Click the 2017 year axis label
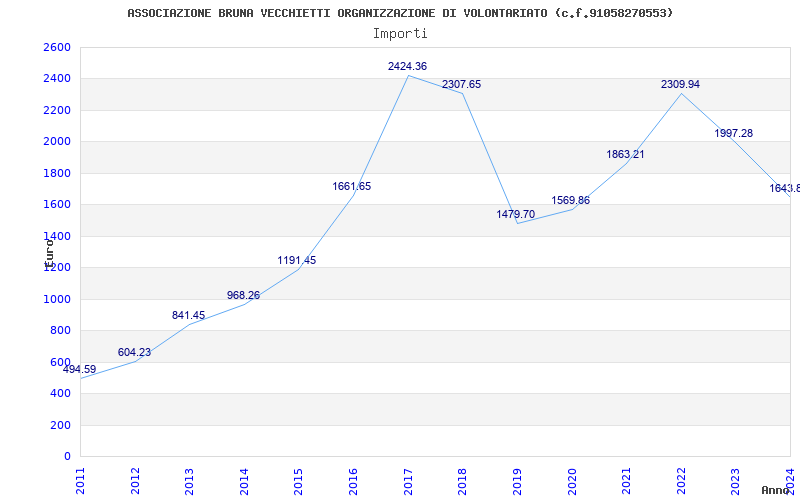This screenshot has width=800, height=500. click(x=408, y=481)
